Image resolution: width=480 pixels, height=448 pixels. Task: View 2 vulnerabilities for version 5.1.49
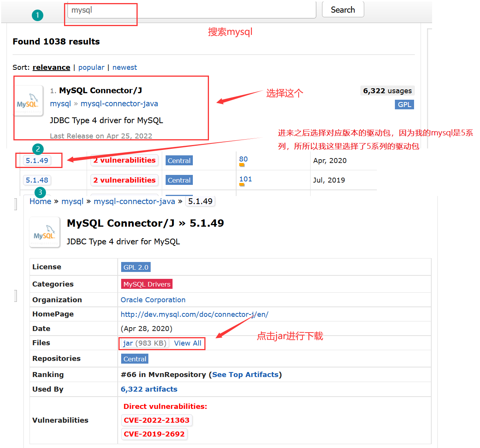click(x=125, y=160)
